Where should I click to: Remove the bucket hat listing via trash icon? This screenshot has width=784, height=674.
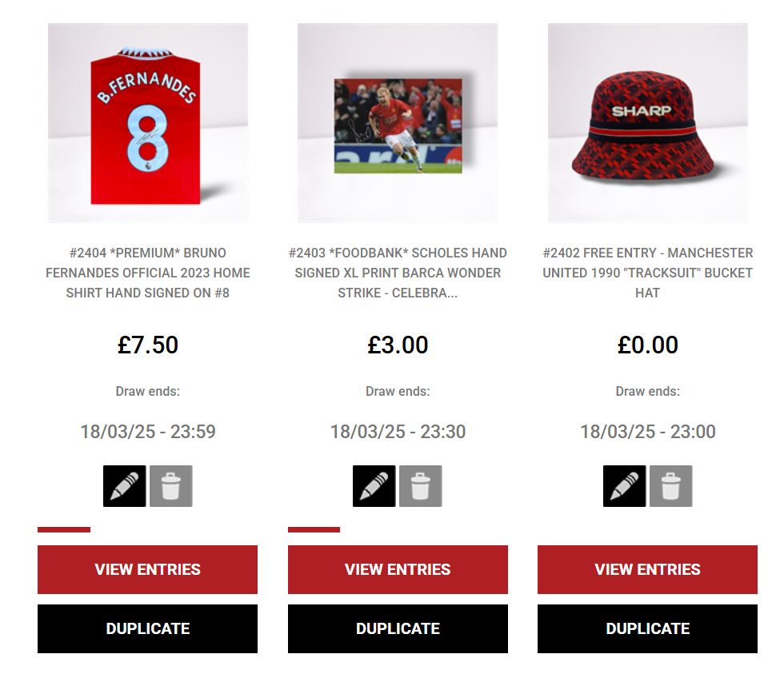[671, 486]
